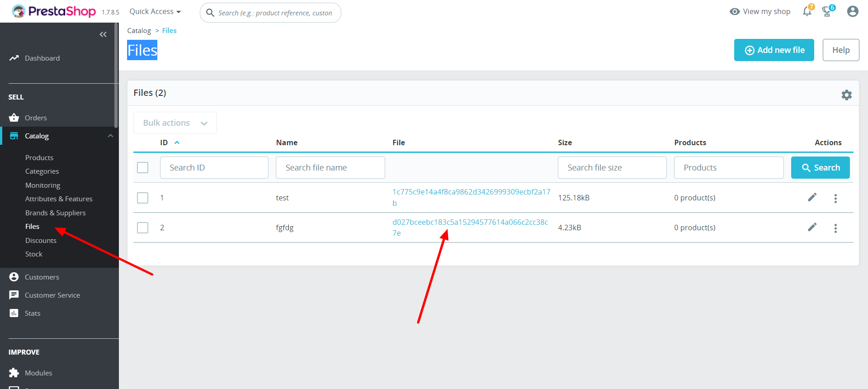The width and height of the screenshot is (868, 389).
Task: Tick the checkbox for file 'test'
Action: point(142,198)
